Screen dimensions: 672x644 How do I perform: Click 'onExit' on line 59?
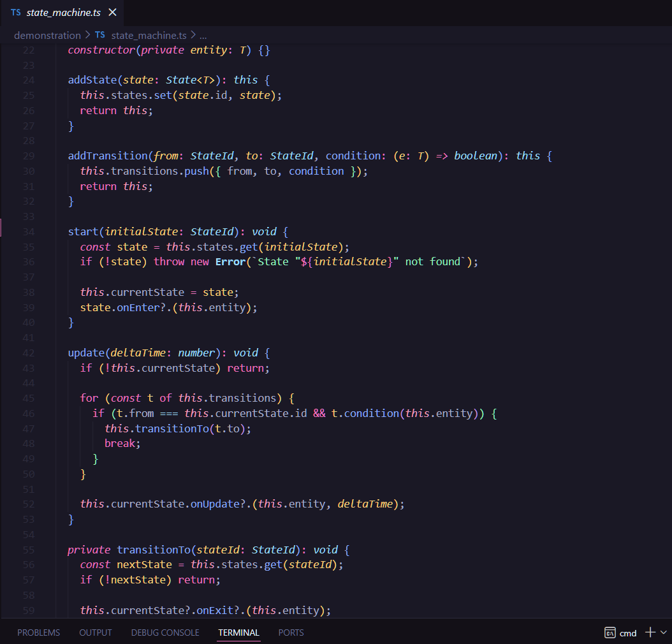click(215, 610)
